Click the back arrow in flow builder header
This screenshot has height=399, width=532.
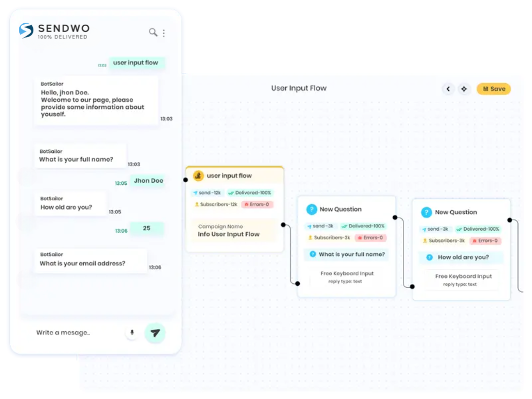coord(448,89)
